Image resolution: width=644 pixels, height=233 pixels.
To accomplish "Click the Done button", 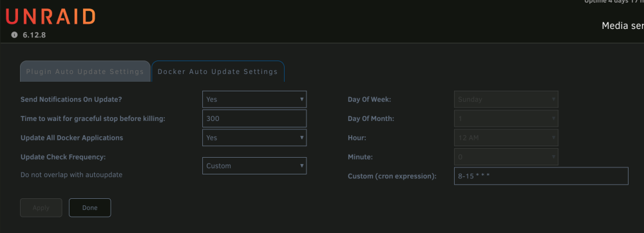I will [x=90, y=207].
